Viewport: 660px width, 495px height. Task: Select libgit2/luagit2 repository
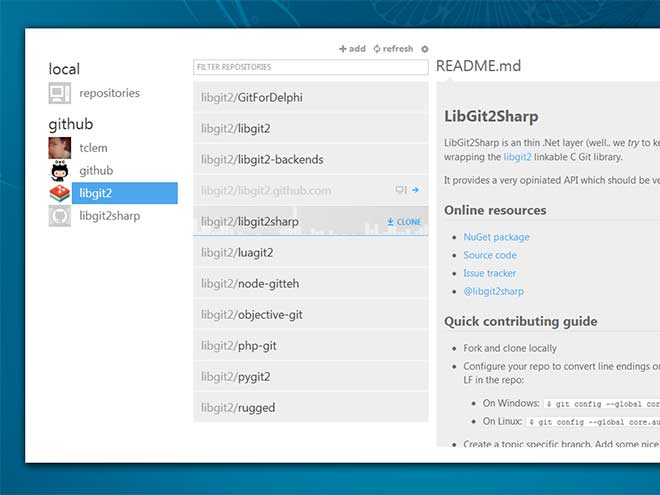[x=311, y=253]
